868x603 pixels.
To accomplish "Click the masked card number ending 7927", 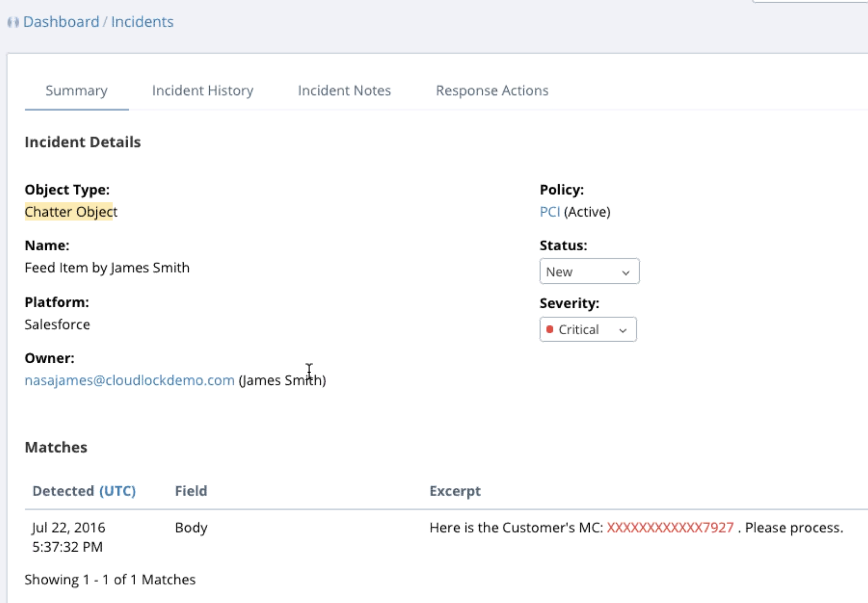I will coord(670,528).
